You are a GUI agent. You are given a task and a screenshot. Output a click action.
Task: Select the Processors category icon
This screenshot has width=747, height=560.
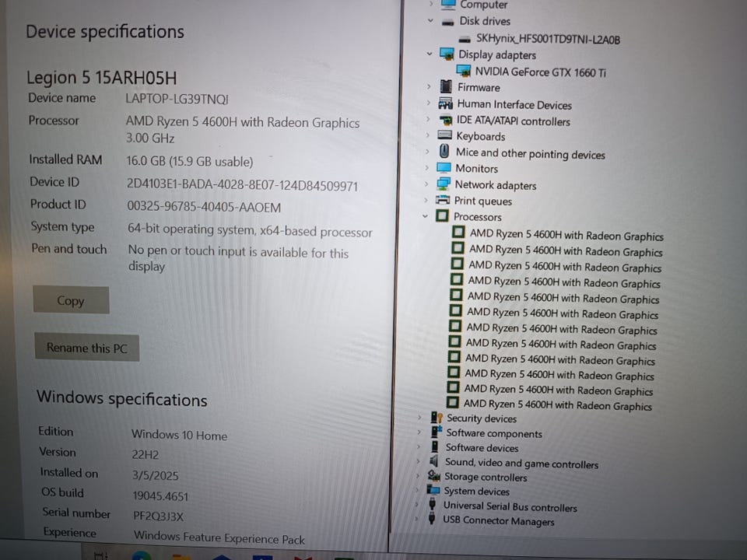coord(442,215)
